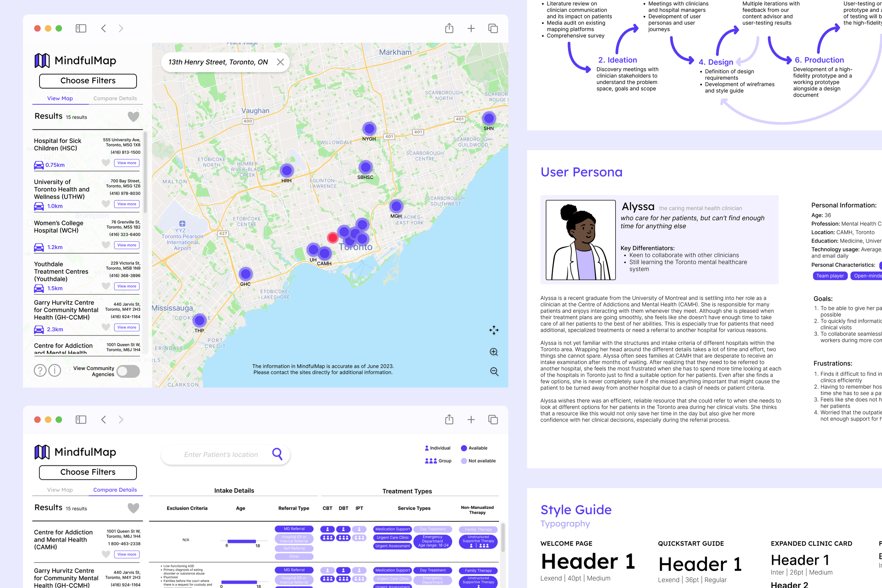Toggle the favorites heart beside Results in map view

pos(133,117)
